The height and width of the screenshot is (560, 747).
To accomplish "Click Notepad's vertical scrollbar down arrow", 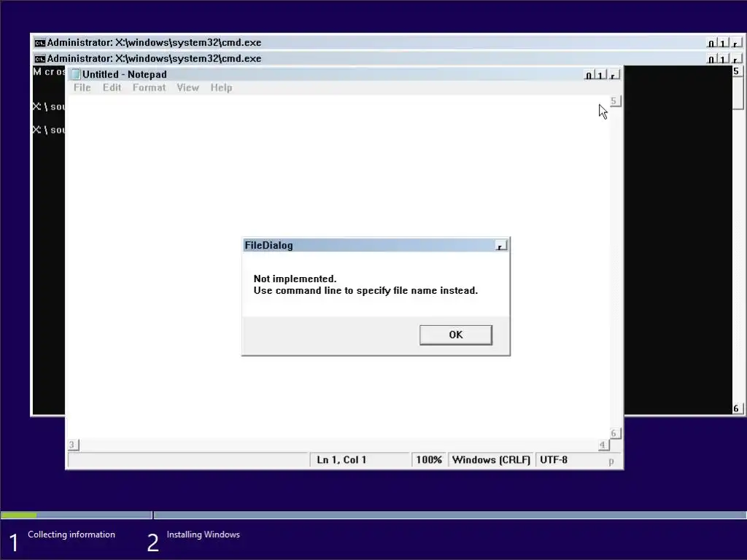I will click(x=615, y=433).
